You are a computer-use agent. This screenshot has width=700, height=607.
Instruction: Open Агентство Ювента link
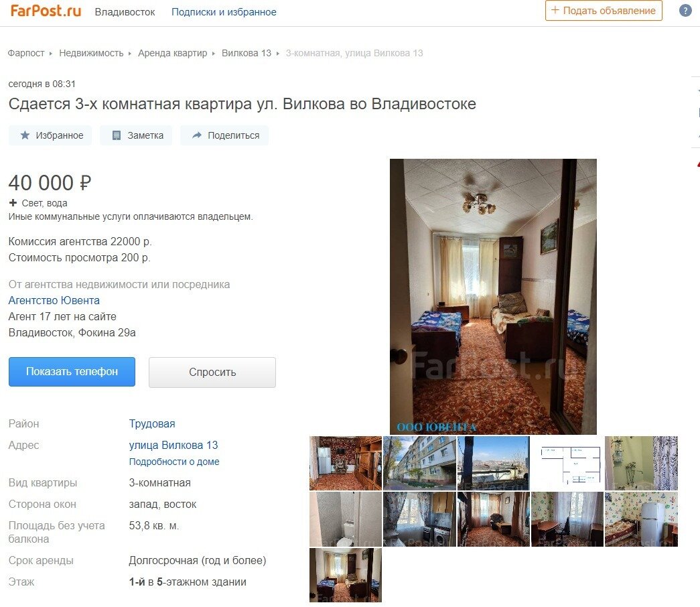click(54, 301)
